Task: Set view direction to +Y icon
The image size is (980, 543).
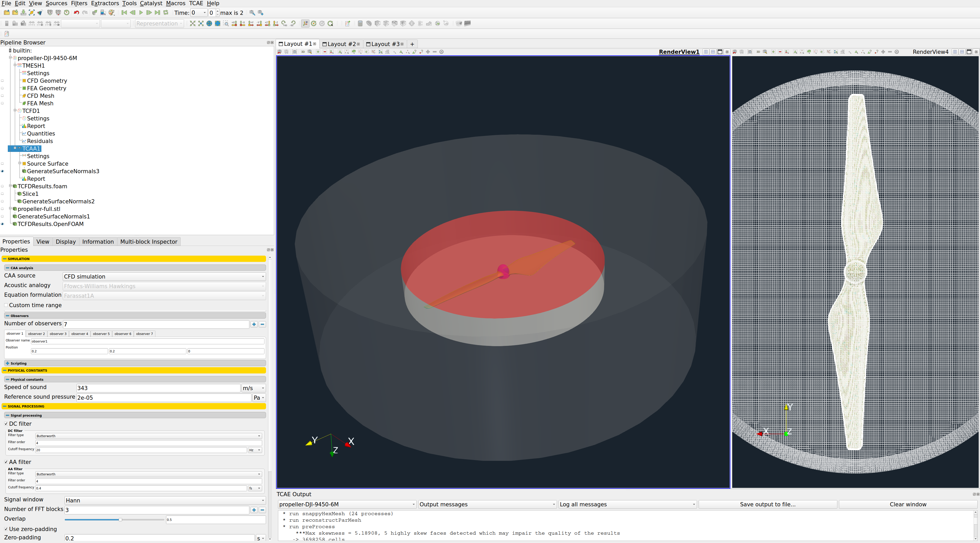Action: pos(251,24)
